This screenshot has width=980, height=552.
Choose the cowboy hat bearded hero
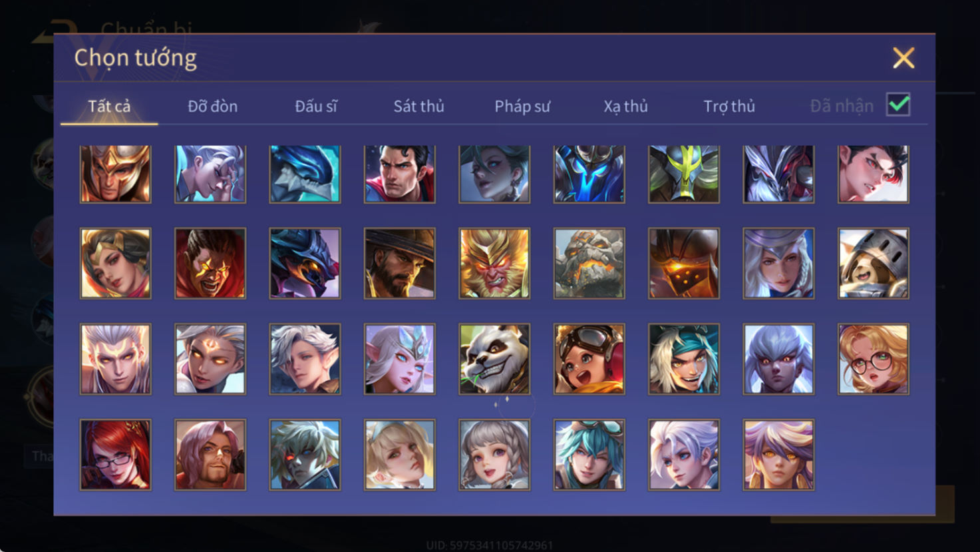[400, 264]
